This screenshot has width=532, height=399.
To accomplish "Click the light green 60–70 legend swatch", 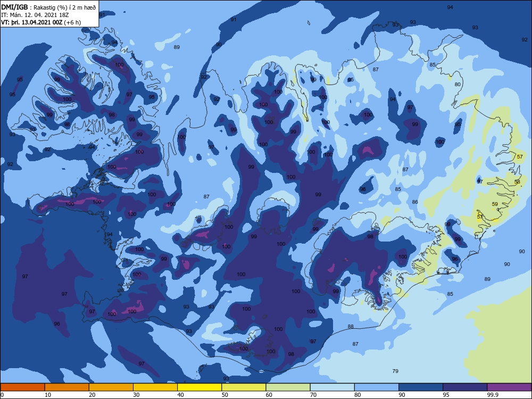I will tap(288, 387).
